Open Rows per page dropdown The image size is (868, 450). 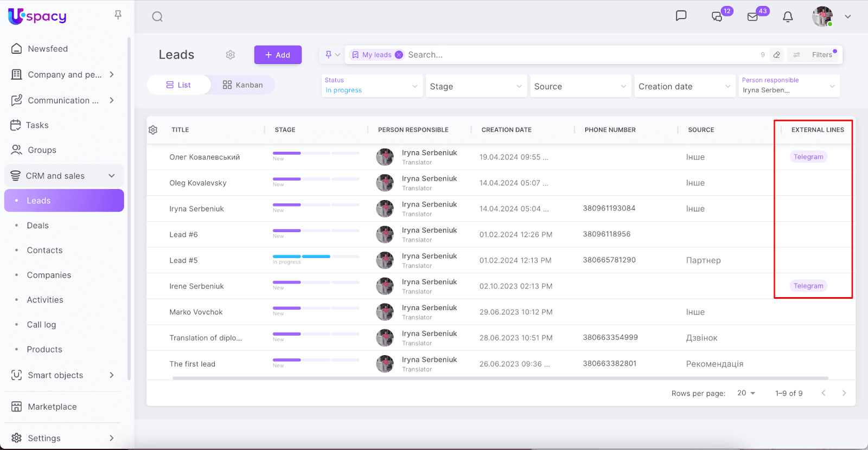(x=746, y=393)
